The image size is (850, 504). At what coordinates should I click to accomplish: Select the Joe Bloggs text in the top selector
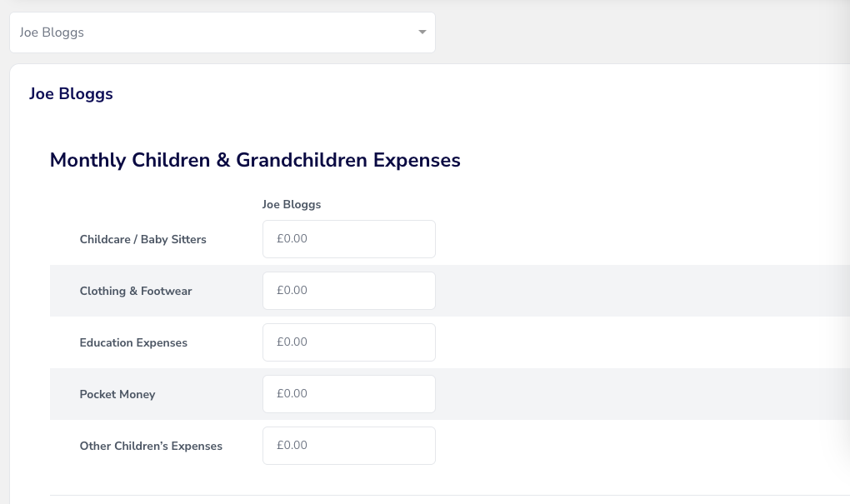[52, 32]
